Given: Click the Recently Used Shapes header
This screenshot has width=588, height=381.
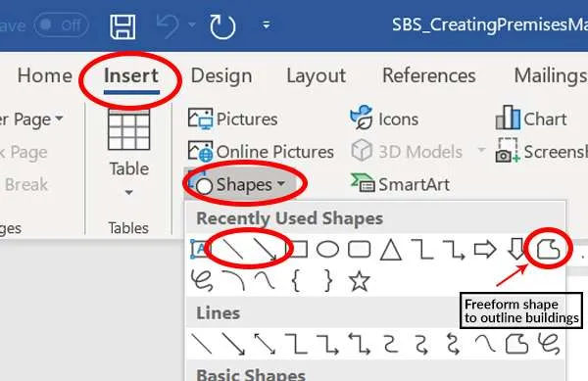Looking at the screenshot, I should (x=290, y=218).
